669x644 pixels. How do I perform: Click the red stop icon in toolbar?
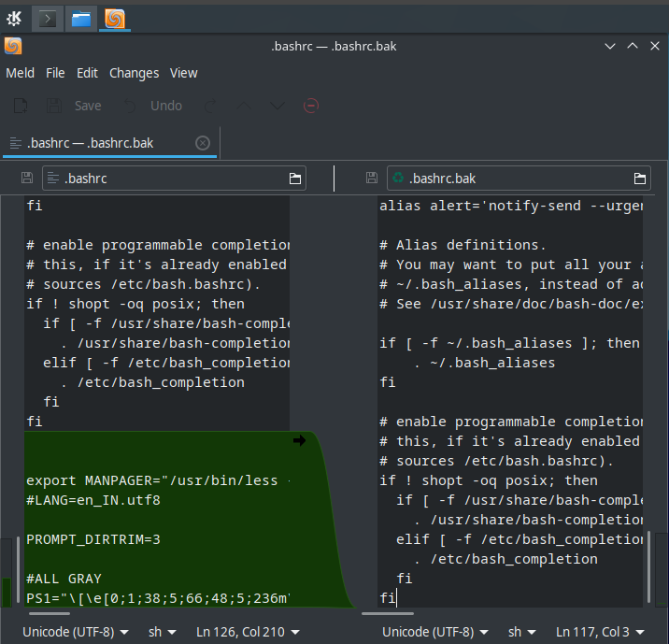(x=311, y=106)
